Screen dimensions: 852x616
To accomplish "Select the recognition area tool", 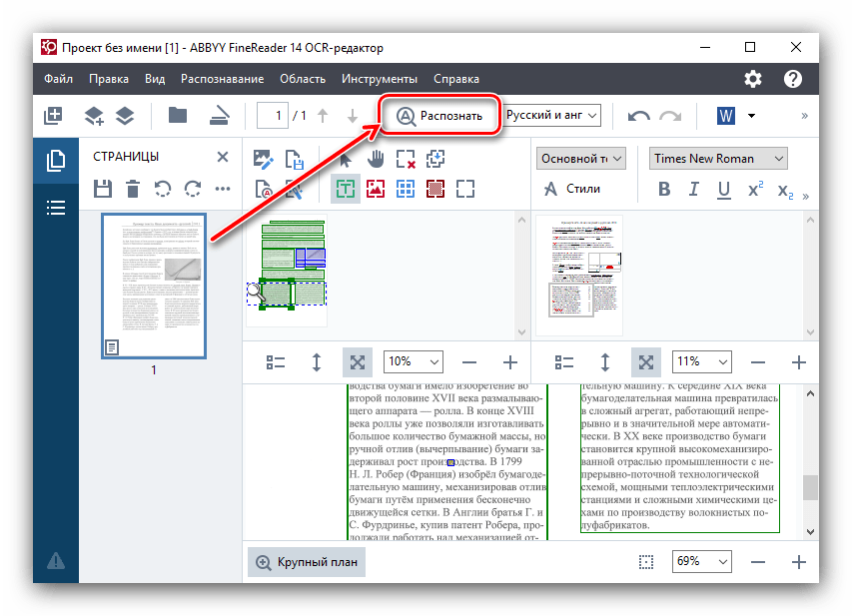I will [x=465, y=189].
